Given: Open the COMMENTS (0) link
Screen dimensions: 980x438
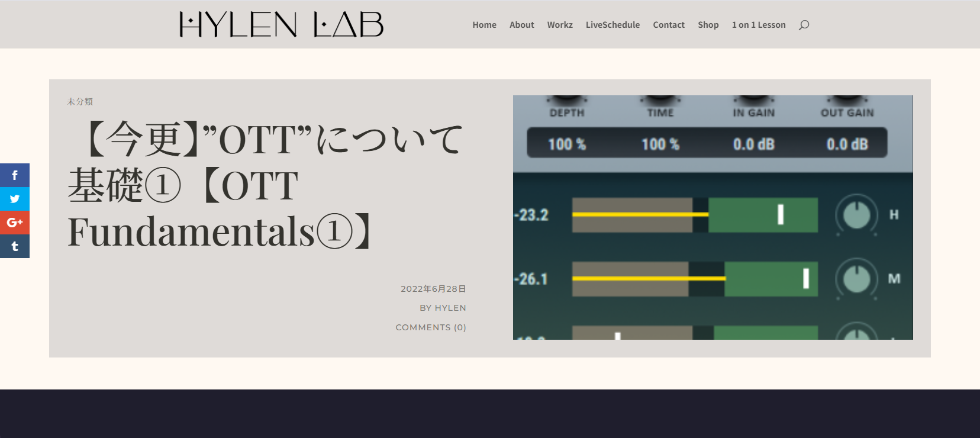Looking at the screenshot, I should point(431,327).
